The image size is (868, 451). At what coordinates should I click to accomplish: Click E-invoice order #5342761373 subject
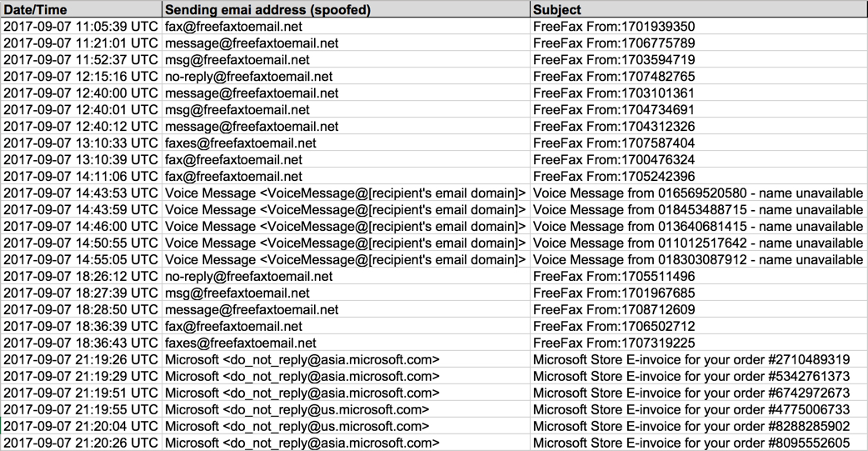(x=699, y=376)
